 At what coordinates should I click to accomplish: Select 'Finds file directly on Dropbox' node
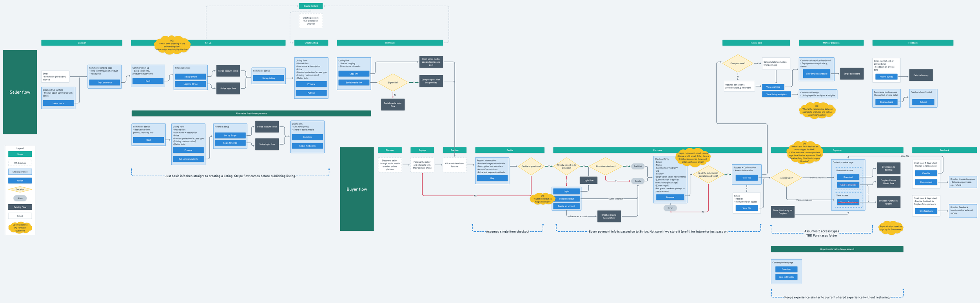[x=782, y=212]
